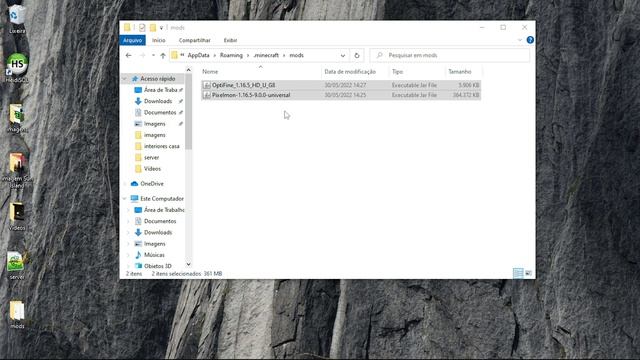This screenshot has height=360, width=640.
Task: Select the OptiFine_1.16.5_HD_U_G8 file name
Action: [243, 85]
